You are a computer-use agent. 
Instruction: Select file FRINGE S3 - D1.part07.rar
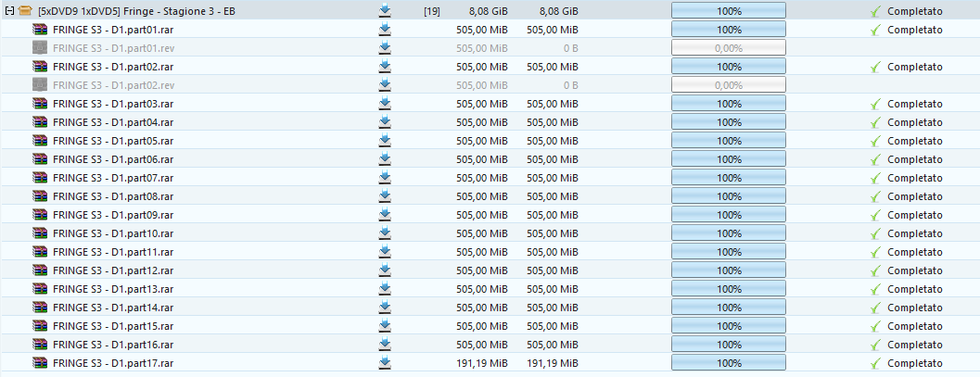click(113, 178)
